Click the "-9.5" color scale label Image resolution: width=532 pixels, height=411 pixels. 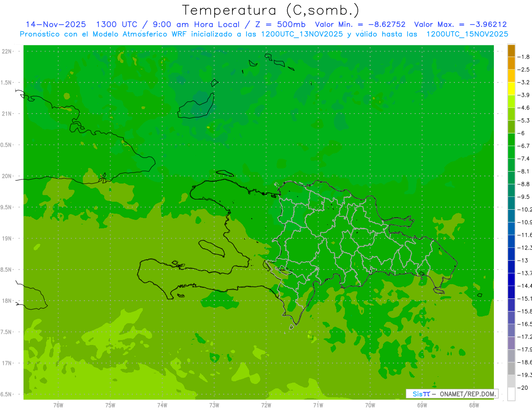point(524,197)
